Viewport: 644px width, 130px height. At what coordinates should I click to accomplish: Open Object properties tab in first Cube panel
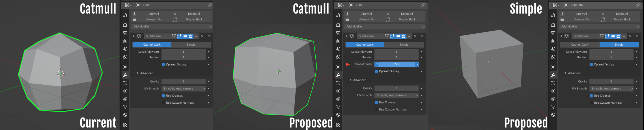(x=125, y=67)
